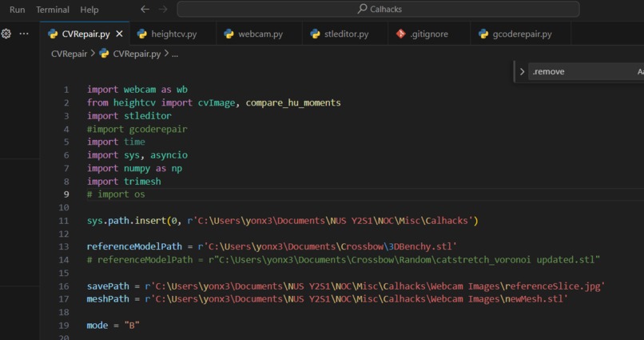644x340 pixels.
Task: Click the Python icon on heightcv.py tab
Action: 142,34
